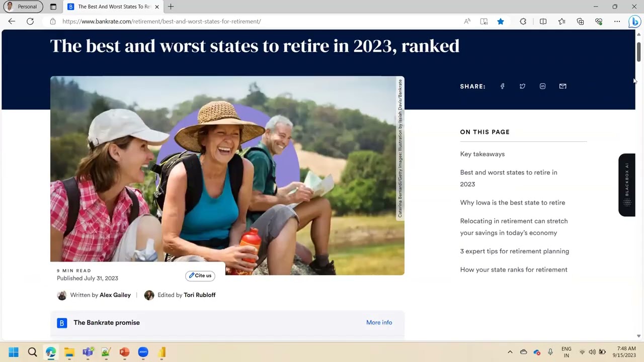The image size is (644, 362).
Task: Refresh the Bankrate page
Action: [x=30, y=21]
